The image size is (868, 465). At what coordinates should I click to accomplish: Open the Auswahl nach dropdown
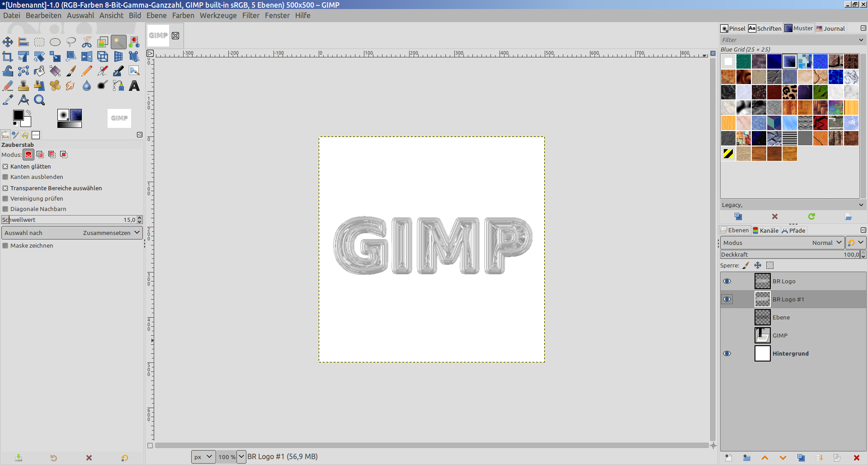point(72,233)
